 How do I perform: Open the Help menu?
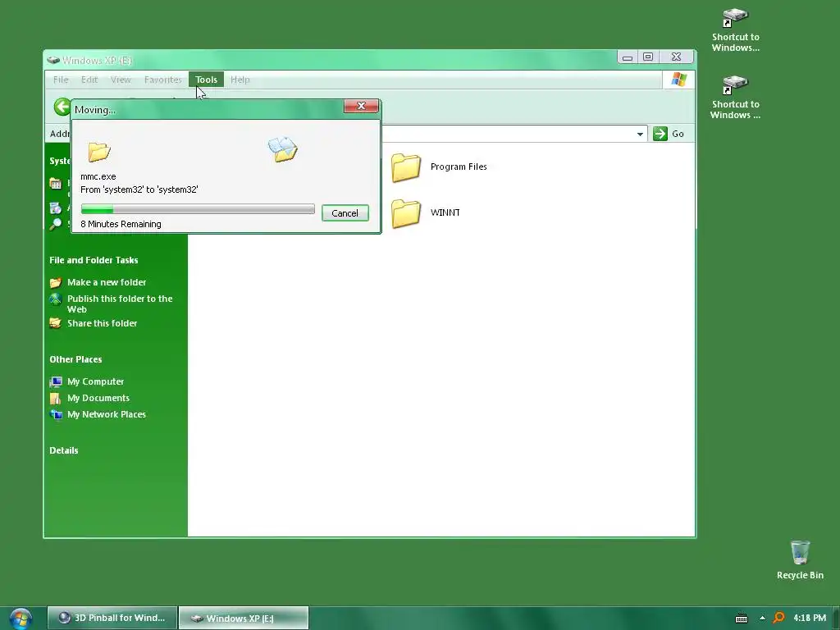[240, 80]
